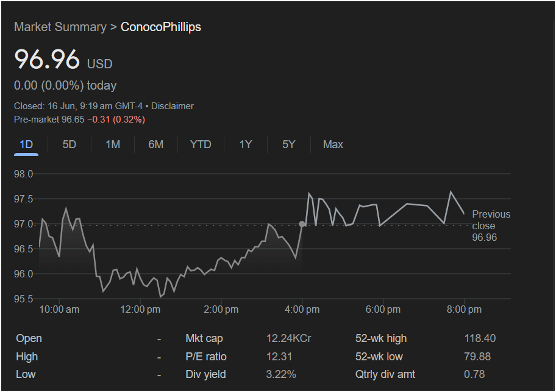
Task: Click the Closed: 16 Jun timestamp
Action: [x=78, y=106]
